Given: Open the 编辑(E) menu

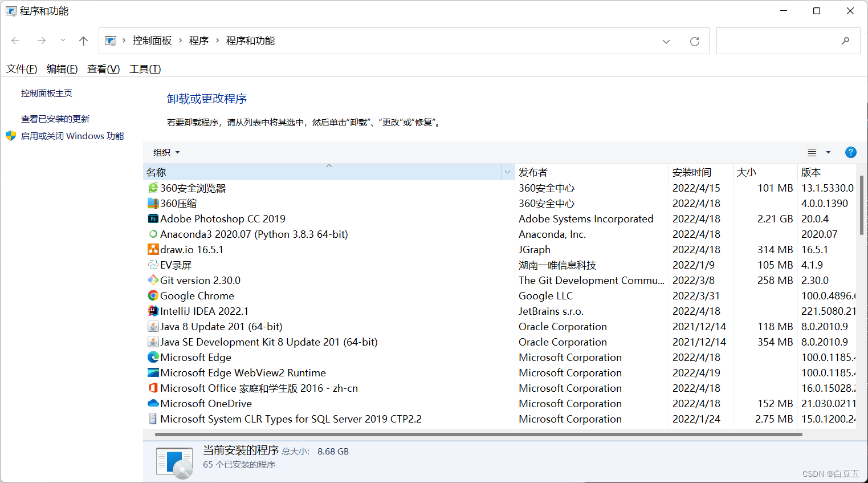Looking at the screenshot, I should pos(62,69).
